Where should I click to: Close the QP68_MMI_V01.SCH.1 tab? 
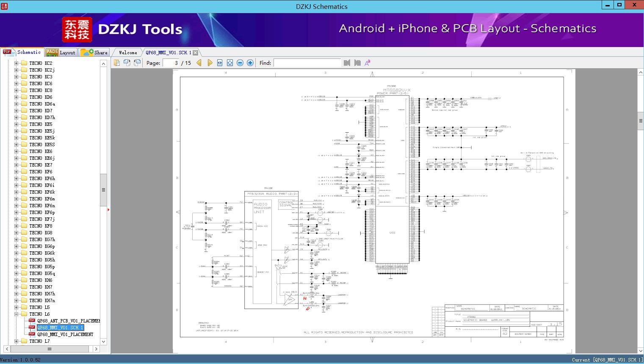tap(195, 53)
